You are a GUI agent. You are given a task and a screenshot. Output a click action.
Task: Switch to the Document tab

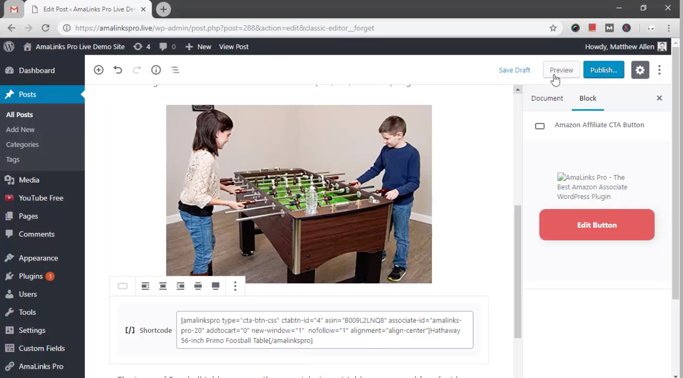tap(547, 98)
